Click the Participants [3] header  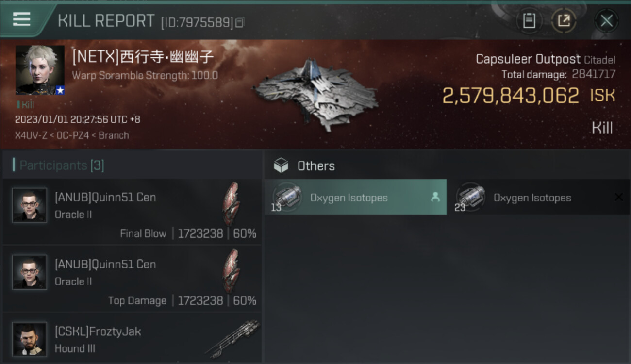[62, 165]
